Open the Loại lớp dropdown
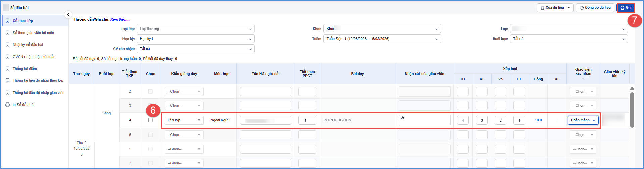Image resolution: width=644 pixels, height=169 pixels. pyautogui.click(x=195, y=29)
